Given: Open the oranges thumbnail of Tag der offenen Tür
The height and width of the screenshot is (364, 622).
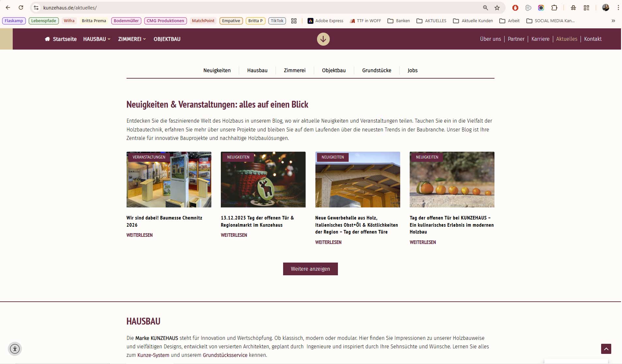Looking at the screenshot, I should (452, 179).
